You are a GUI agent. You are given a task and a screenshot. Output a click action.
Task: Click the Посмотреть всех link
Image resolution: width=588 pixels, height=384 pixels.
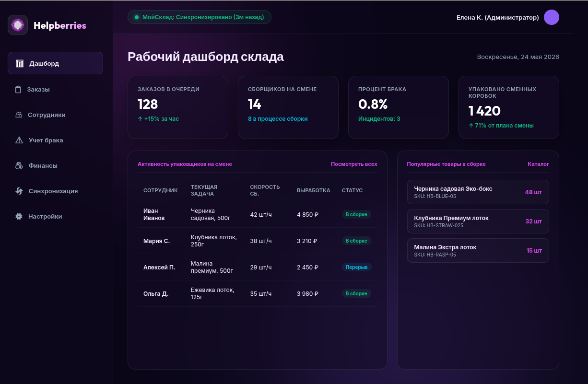click(354, 164)
